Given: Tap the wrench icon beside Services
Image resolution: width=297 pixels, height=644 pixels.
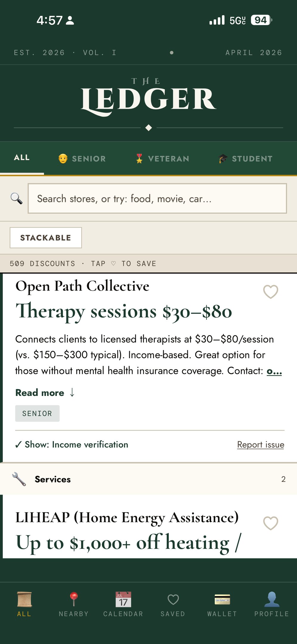Looking at the screenshot, I should (x=19, y=479).
